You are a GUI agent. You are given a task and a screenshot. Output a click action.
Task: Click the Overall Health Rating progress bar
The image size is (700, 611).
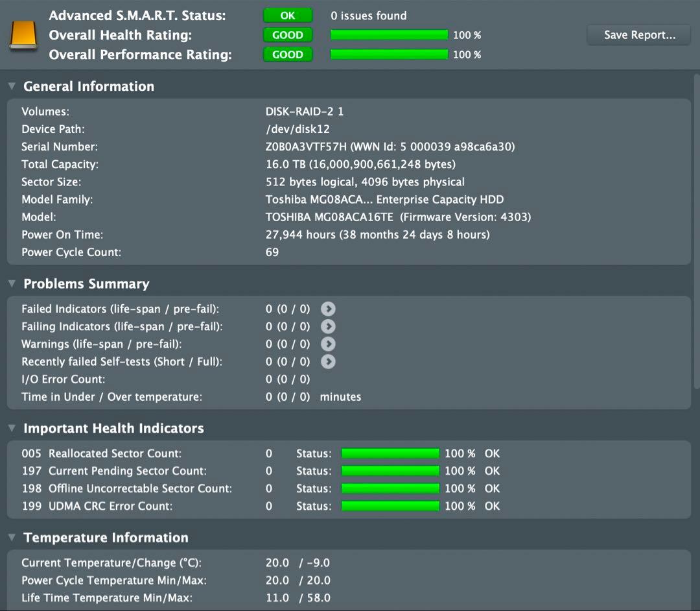pyautogui.click(x=389, y=35)
